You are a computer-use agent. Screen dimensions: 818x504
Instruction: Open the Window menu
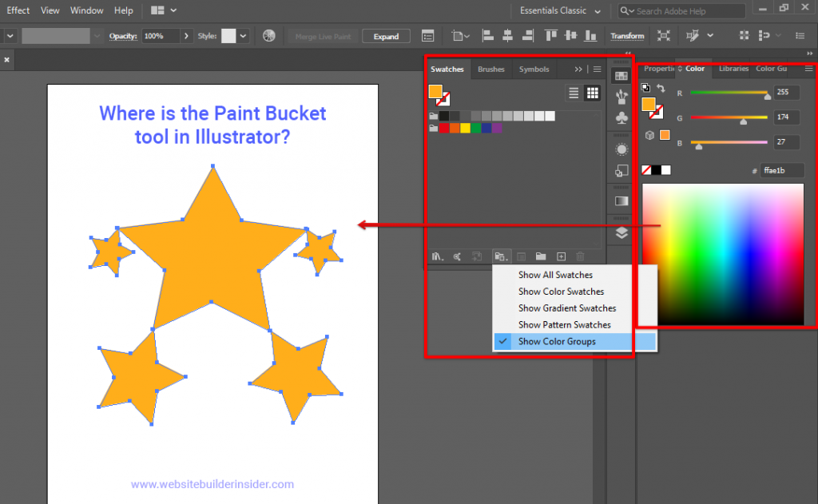tap(86, 10)
